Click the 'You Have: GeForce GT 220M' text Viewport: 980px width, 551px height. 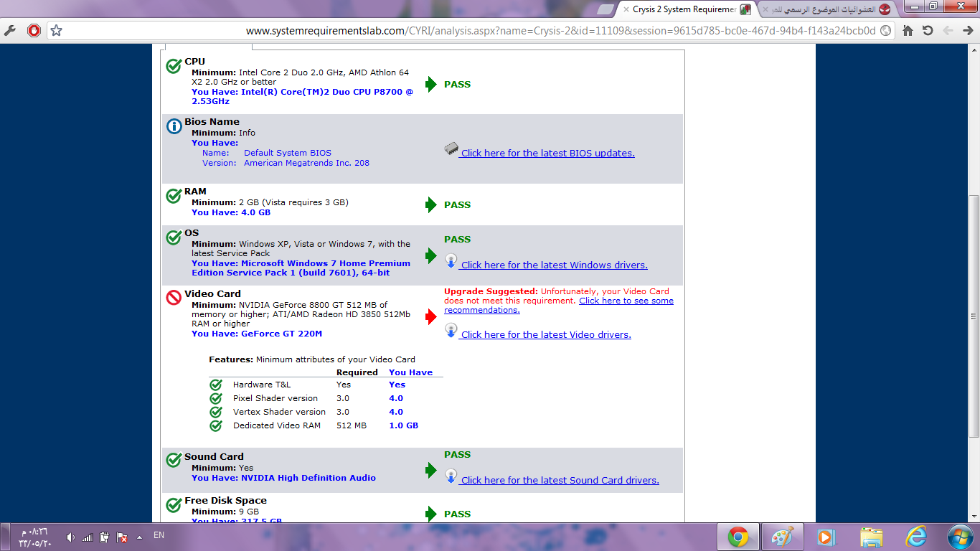(x=257, y=334)
